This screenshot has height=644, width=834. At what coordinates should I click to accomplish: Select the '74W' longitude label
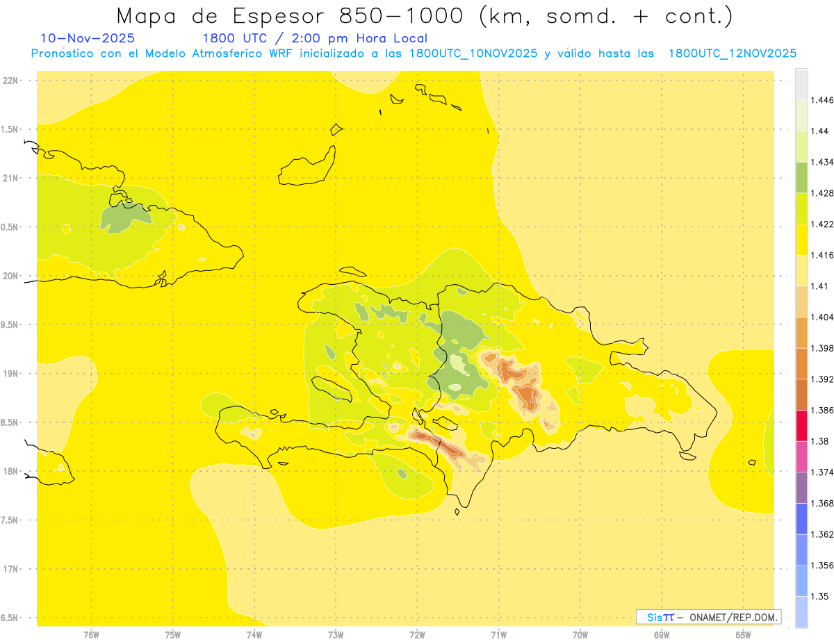(254, 635)
